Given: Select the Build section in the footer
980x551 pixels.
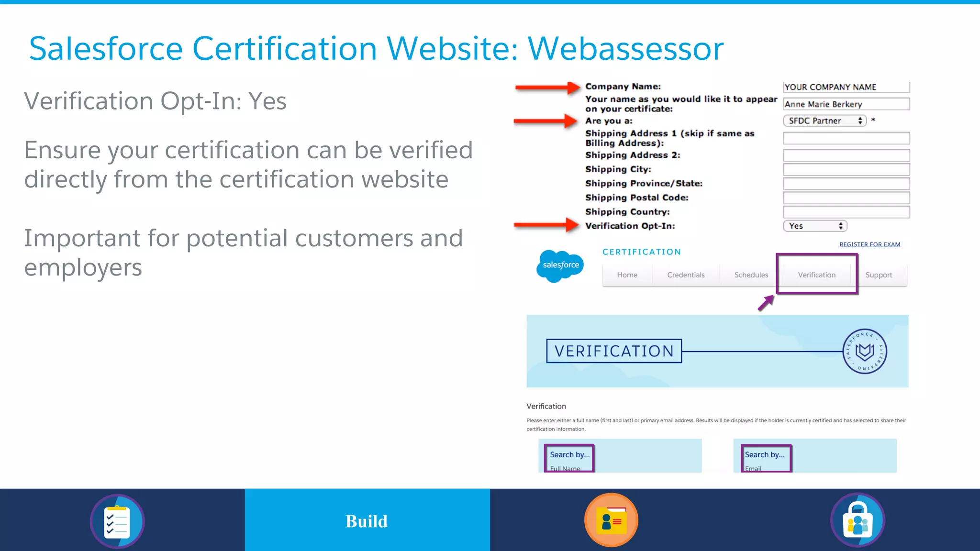Looking at the screenshot, I should click(367, 520).
